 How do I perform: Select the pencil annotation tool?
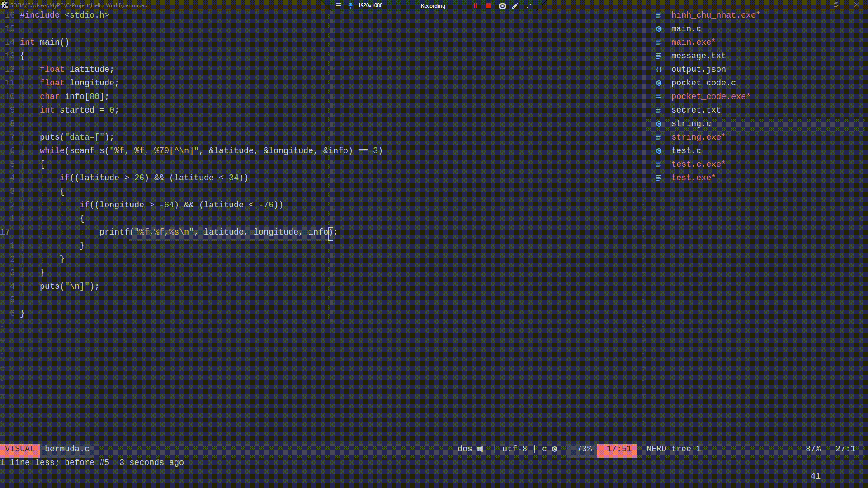515,6
